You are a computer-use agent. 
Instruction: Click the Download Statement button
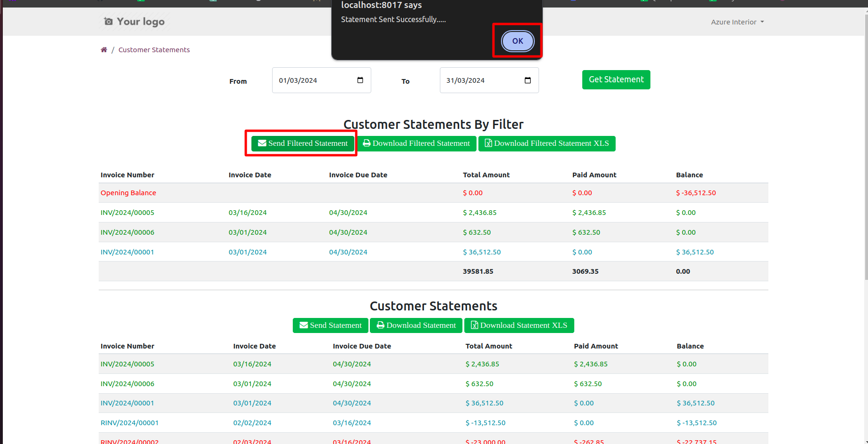pyautogui.click(x=416, y=325)
